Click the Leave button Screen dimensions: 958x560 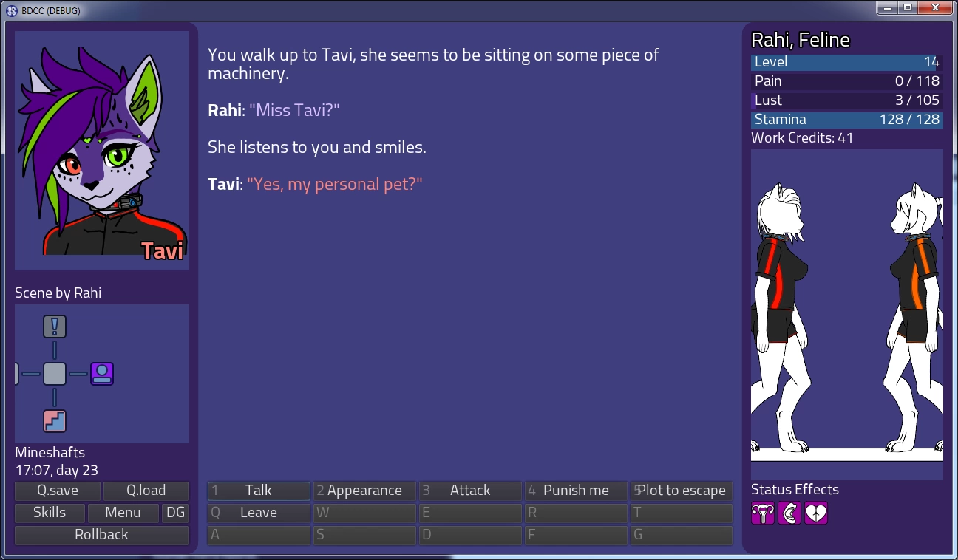point(259,513)
